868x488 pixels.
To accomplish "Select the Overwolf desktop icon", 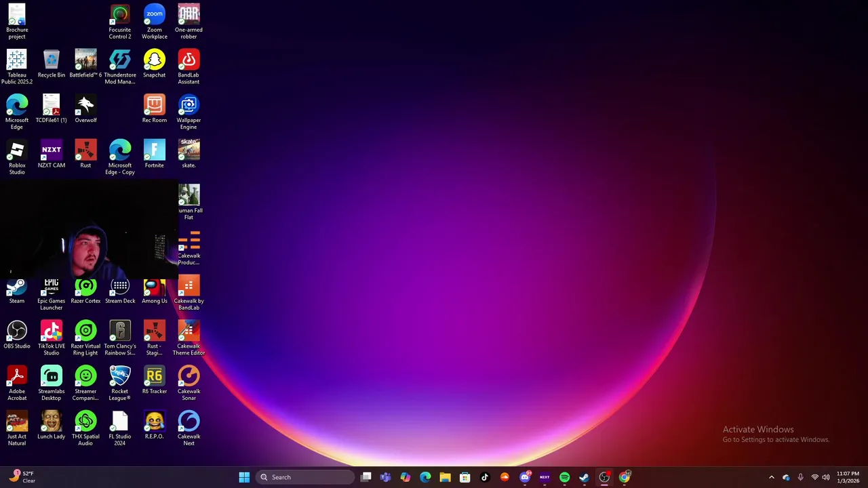I will click(85, 108).
